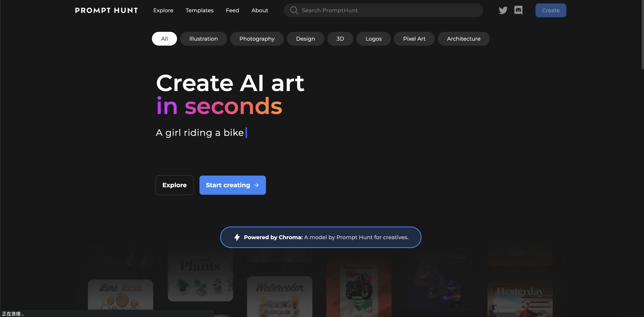Open the Discord icon link
This screenshot has height=317, width=644.
pyautogui.click(x=518, y=10)
